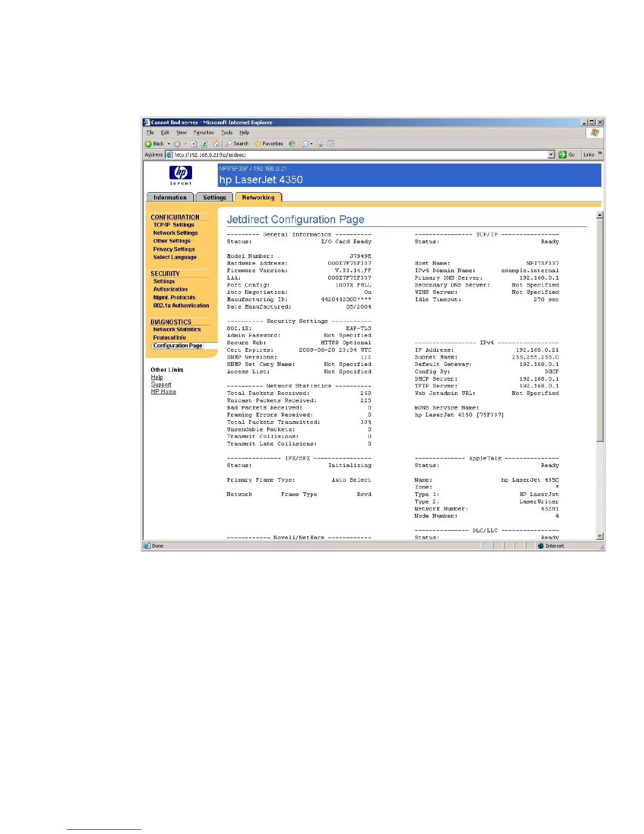The image size is (644, 834).
Task: Click the Internet zone status indicator
Action: (x=551, y=546)
